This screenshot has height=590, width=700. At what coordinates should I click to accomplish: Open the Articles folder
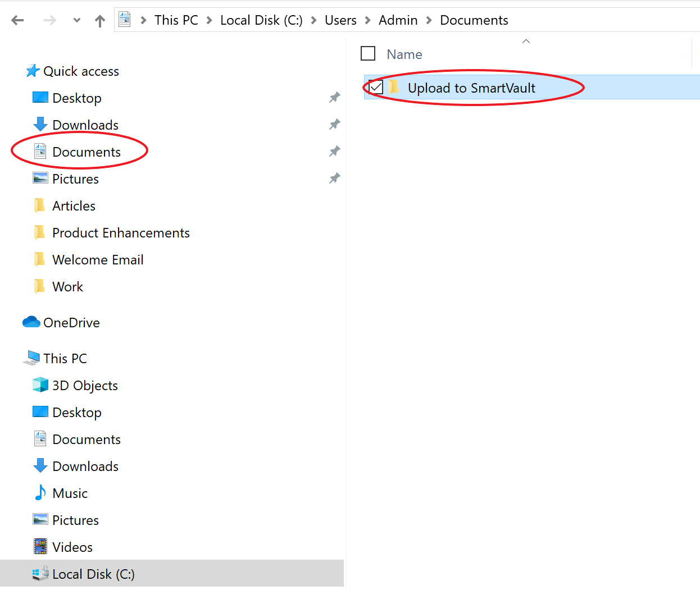[x=74, y=206]
